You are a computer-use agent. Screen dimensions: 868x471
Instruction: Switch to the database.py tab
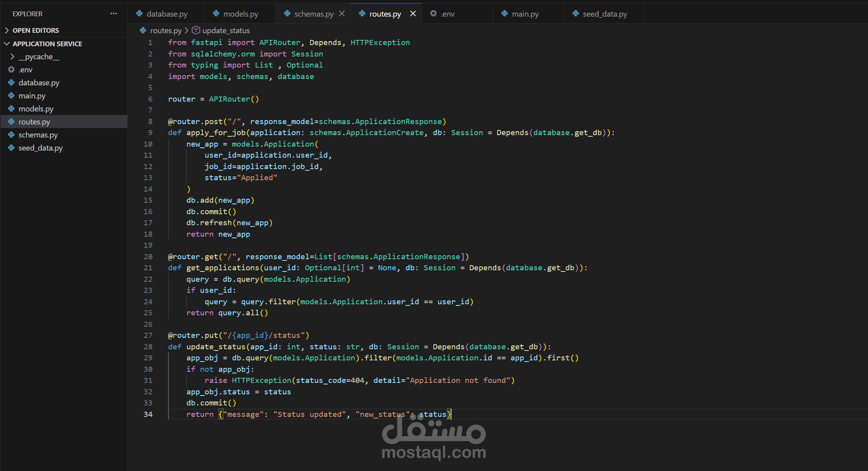point(167,14)
